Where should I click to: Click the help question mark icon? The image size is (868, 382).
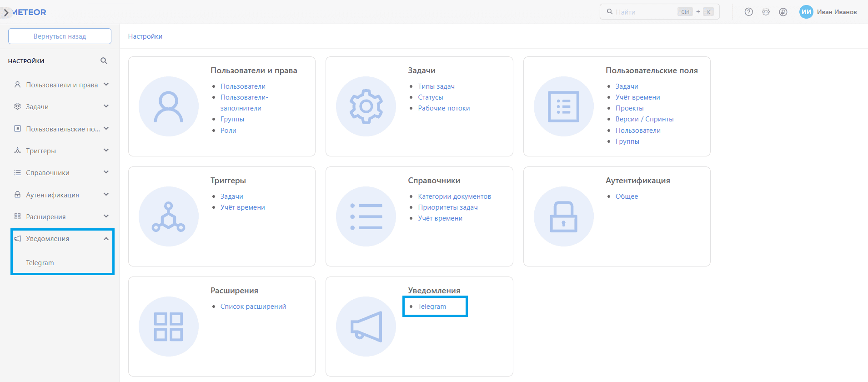748,12
